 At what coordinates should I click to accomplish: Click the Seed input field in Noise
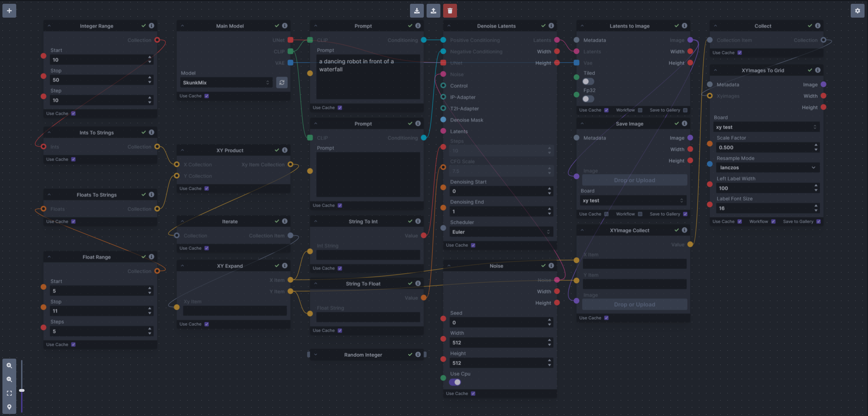(x=497, y=322)
